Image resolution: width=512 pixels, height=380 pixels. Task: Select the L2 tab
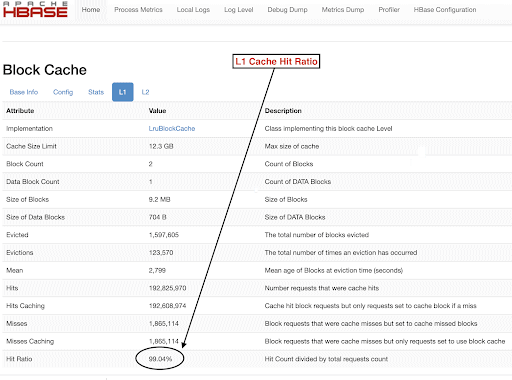(145, 92)
